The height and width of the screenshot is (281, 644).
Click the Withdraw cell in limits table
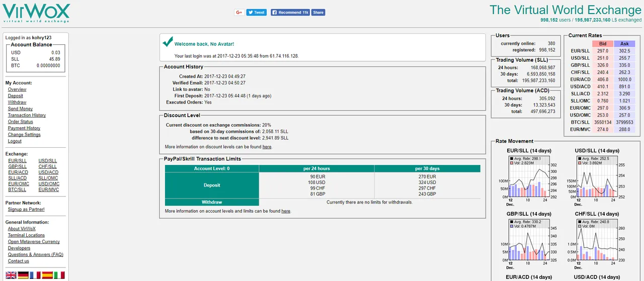(212, 202)
